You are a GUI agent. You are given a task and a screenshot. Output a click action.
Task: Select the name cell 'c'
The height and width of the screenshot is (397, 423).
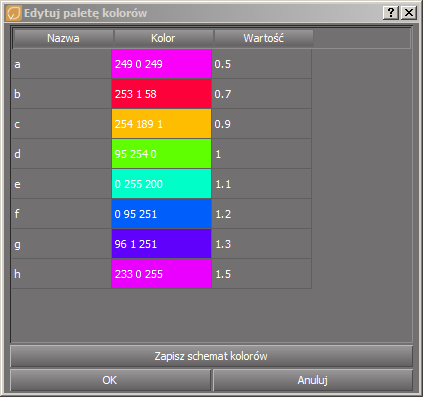[x=62, y=124]
